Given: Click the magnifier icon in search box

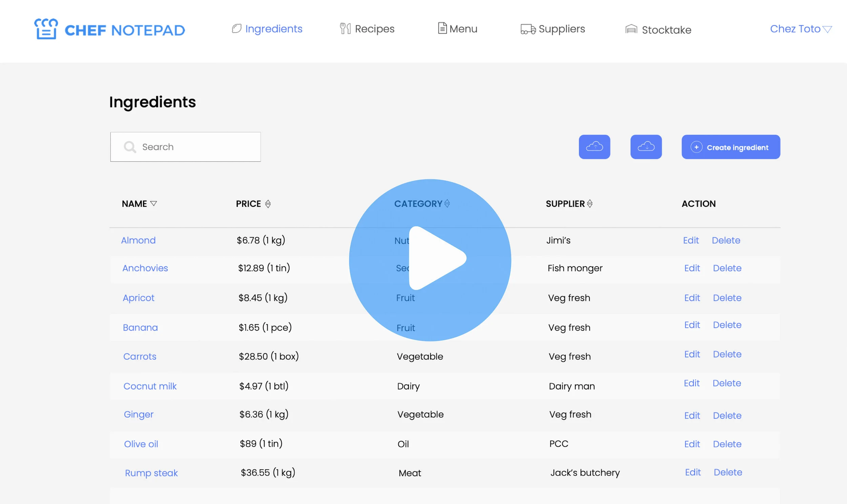Looking at the screenshot, I should (x=129, y=147).
